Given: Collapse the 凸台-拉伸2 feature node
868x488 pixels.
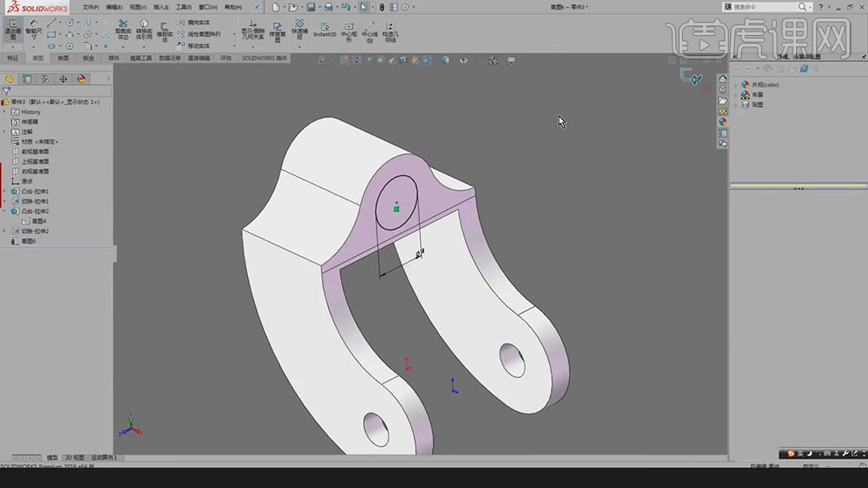Looking at the screenshot, I should 5,211.
